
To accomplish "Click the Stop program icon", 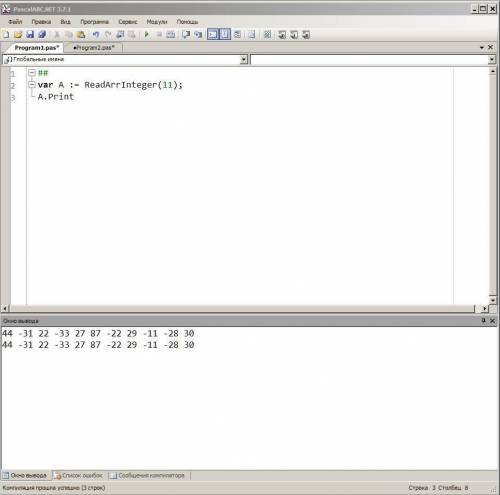I will pyautogui.click(x=159, y=34).
